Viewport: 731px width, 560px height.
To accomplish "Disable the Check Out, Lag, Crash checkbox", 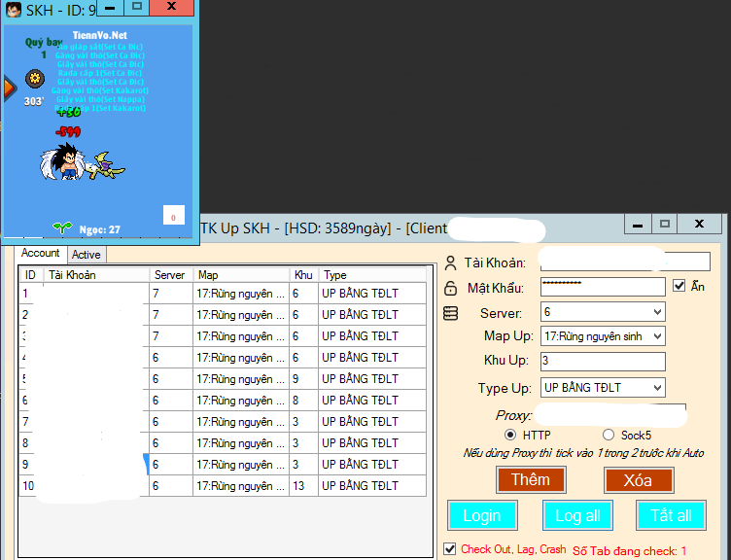I will [449, 549].
